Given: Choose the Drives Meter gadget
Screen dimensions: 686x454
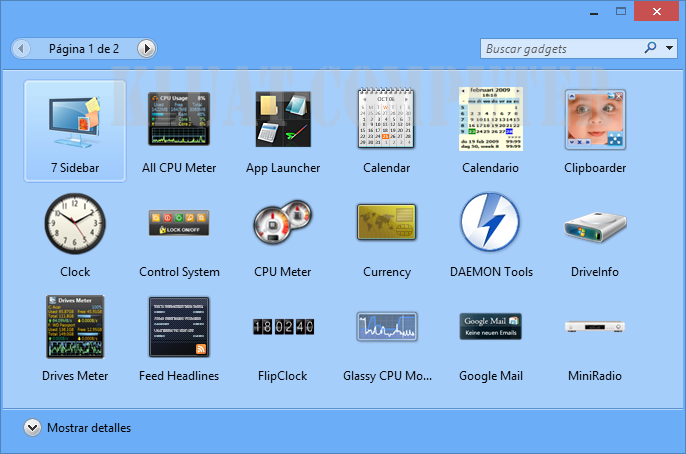Looking at the screenshot, I should pos(75,328).
